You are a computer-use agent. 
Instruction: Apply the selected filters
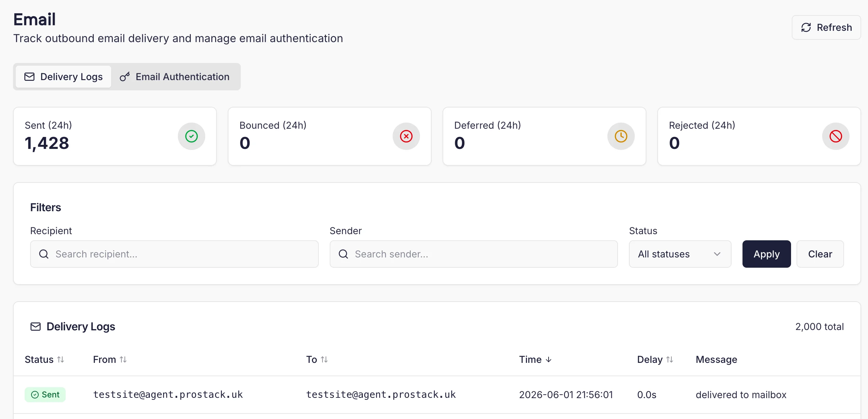point(766,254)
